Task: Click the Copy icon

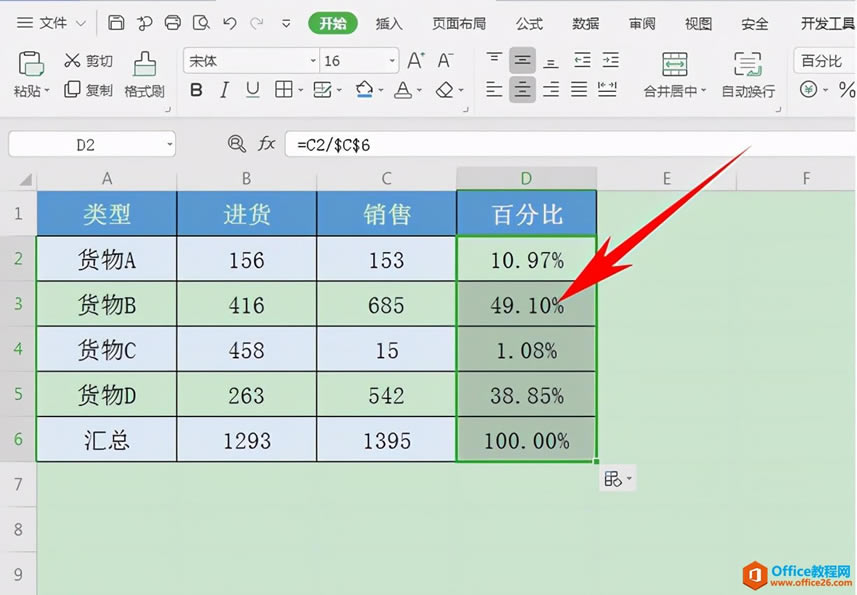Action: point(72,89)
